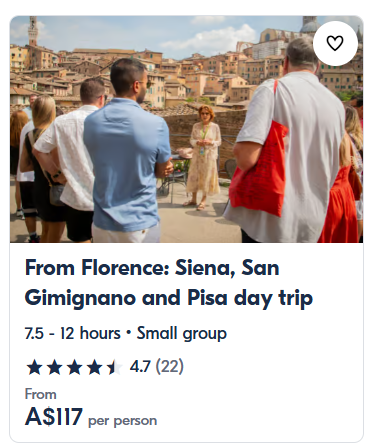Select the Siena tower in photo skyline
Viewport: 372px width, 443px height.
33,31
